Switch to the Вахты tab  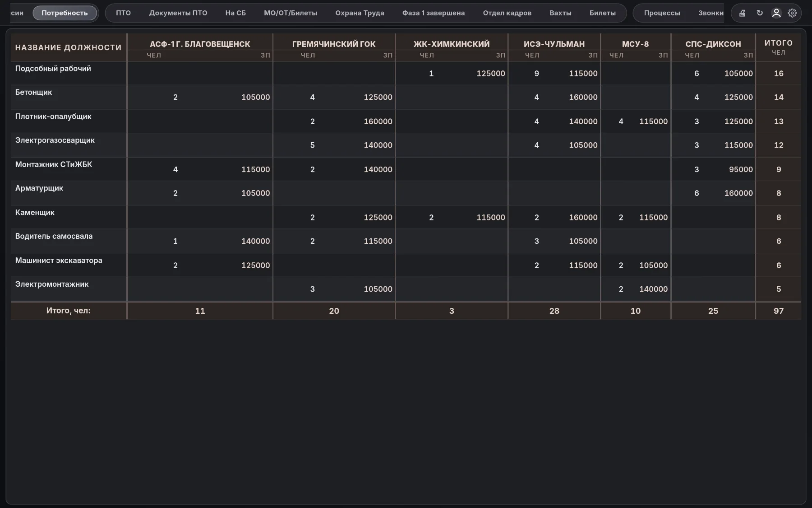[x=560, y=13]
